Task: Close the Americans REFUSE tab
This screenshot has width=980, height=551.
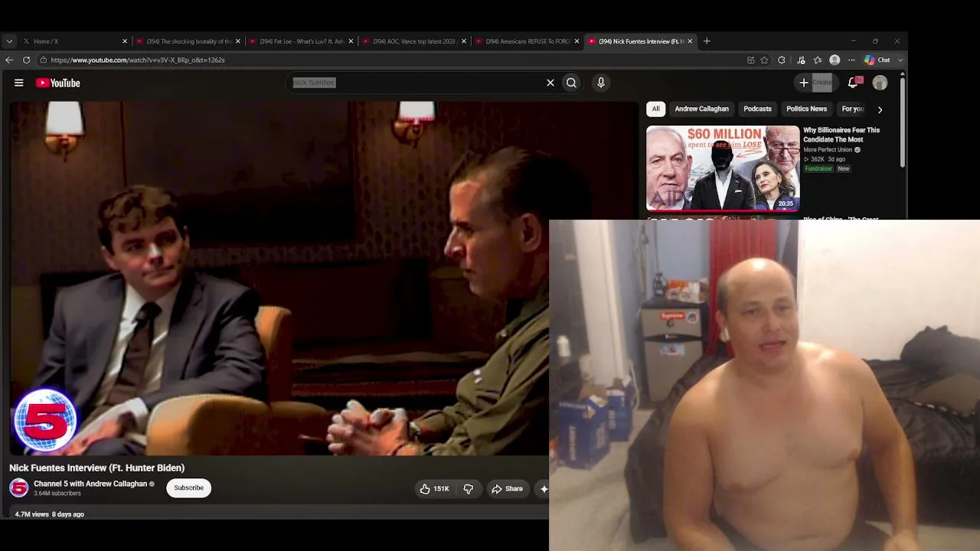Action: point(577,41)
